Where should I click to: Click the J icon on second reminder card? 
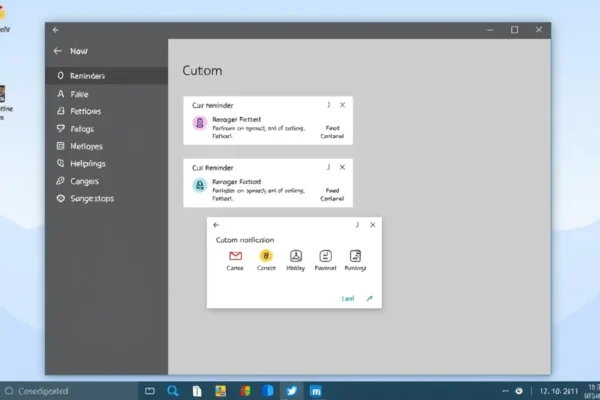click(328, 167)
